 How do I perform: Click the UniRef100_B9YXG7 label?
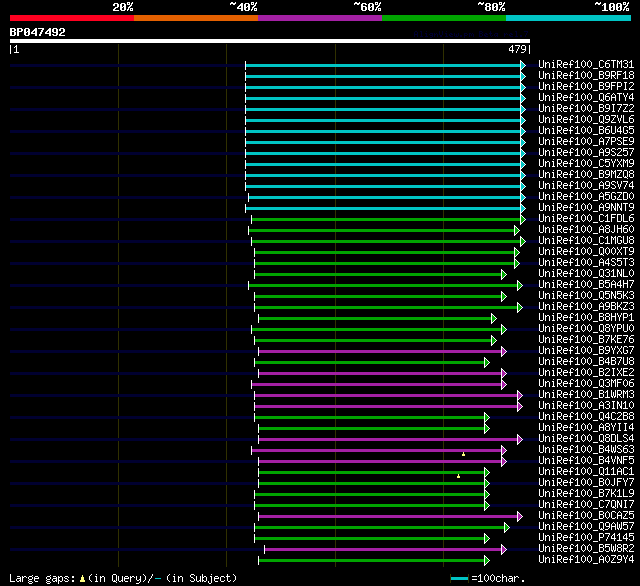coord(586,351)
